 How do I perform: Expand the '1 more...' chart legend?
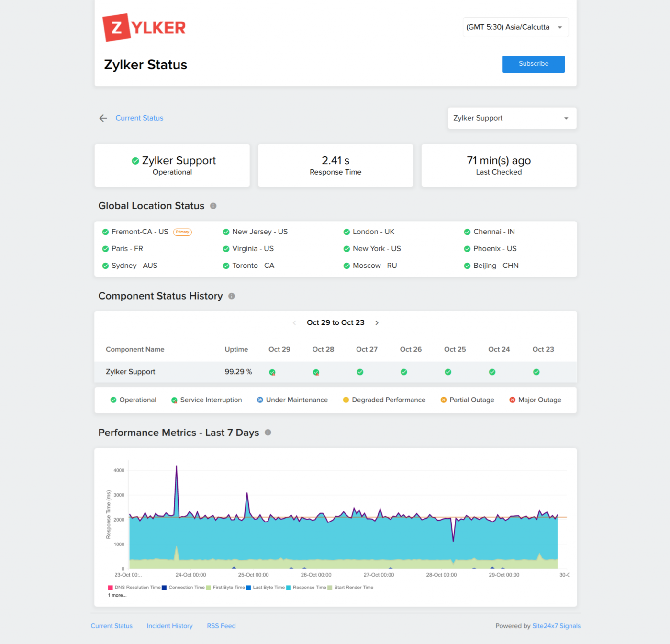(x=117, y=596)
